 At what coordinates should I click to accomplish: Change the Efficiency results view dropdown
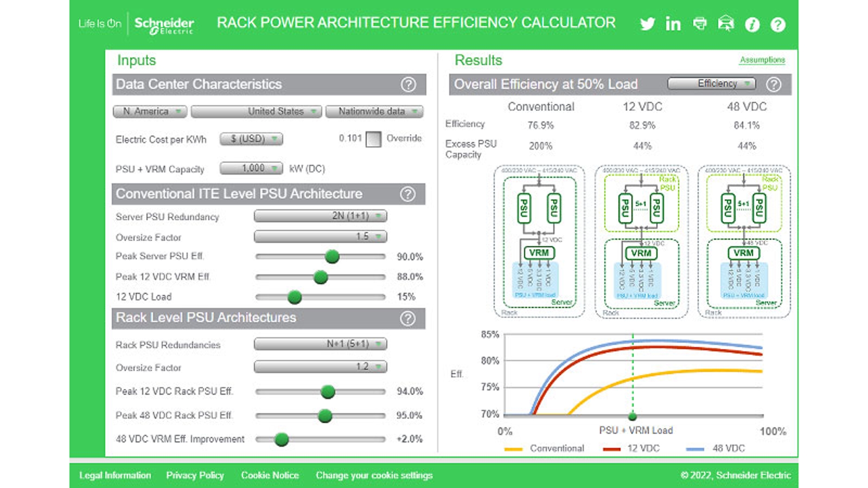coord(711,84)
